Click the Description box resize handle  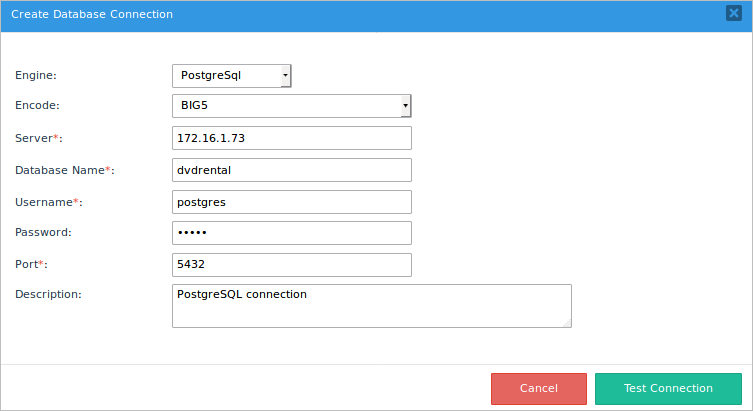566,322
